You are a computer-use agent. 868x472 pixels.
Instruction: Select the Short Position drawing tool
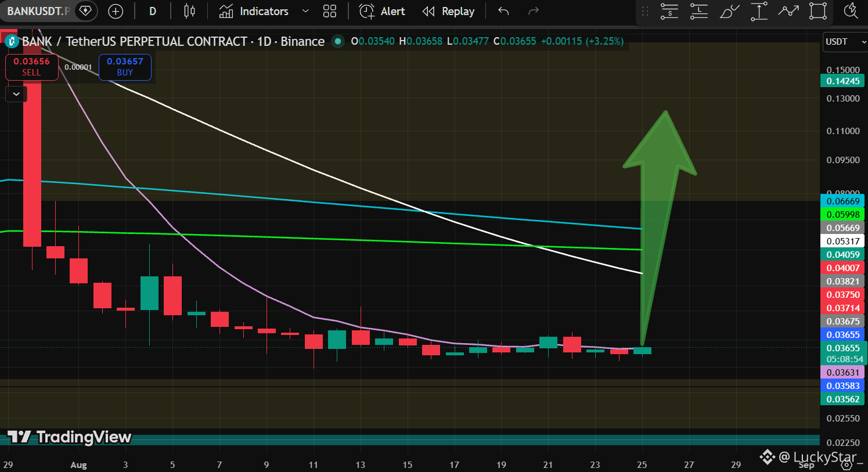coord(669,11)
